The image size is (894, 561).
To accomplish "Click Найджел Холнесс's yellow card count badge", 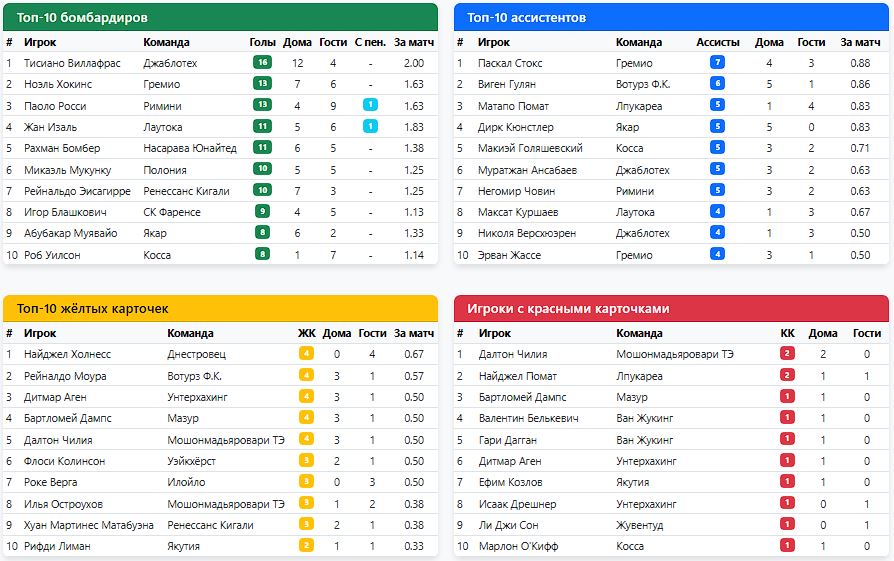I will tap(307, 354).
